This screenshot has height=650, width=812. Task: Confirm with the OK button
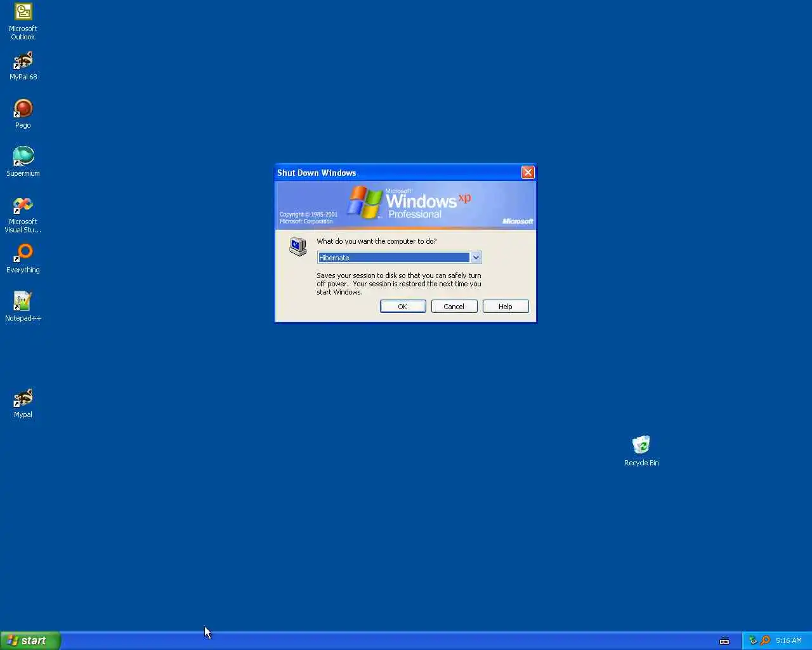(403, 307)
